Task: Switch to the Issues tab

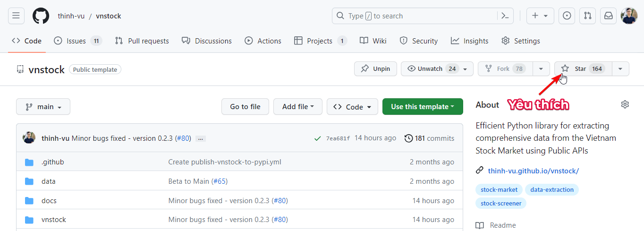Action: [76, 41]
